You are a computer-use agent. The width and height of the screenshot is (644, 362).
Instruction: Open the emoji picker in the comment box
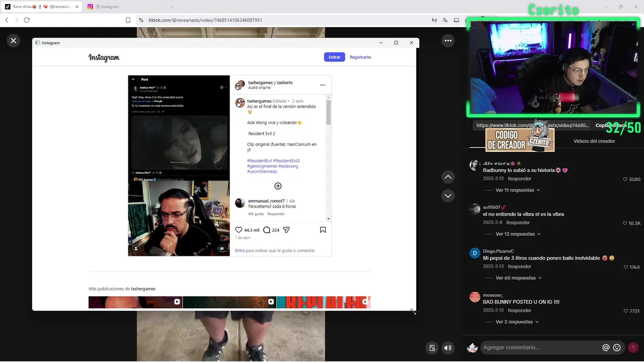[x=617, y=347]
